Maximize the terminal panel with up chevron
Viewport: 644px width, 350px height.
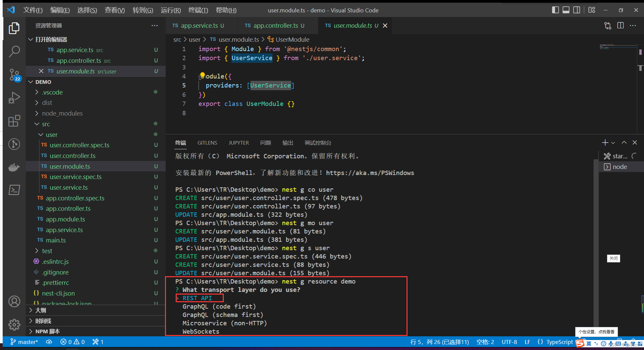(624, 143)
